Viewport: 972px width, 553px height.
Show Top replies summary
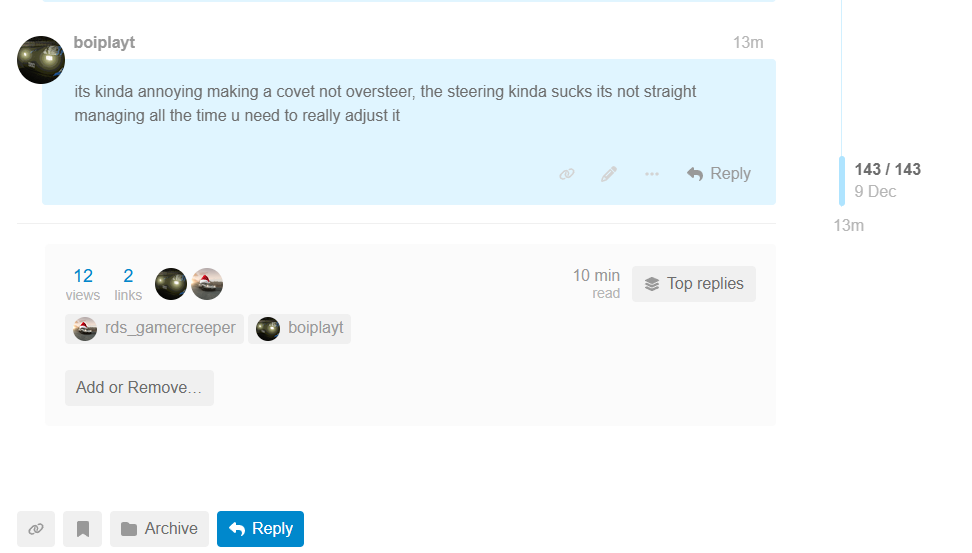694,284
